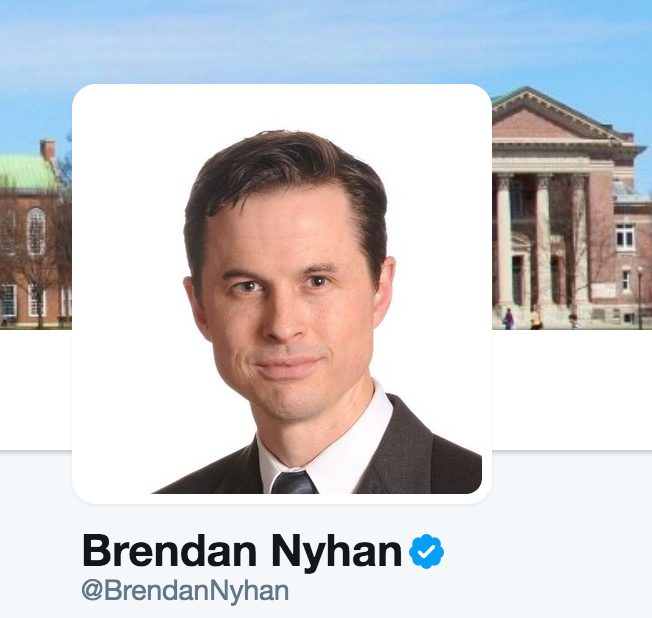Open the header banner at columned building
This screenshot has width=652, height=618.
click(x=568, y=208)
